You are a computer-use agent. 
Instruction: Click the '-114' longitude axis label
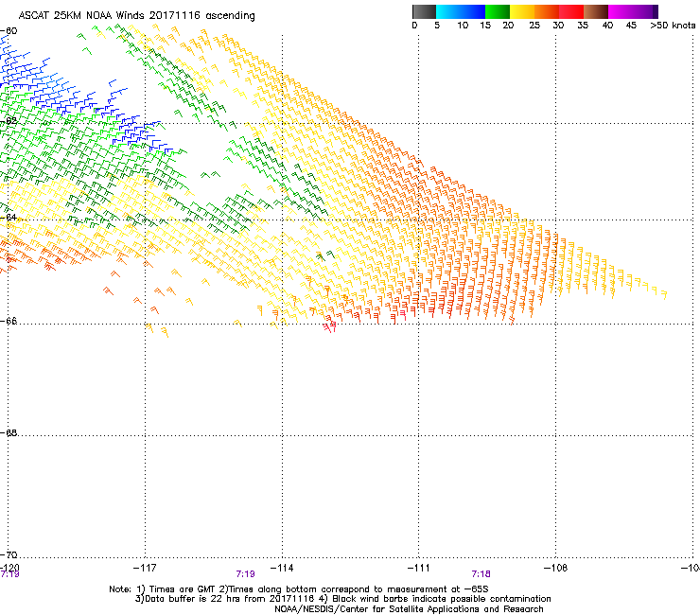(282, 568)
